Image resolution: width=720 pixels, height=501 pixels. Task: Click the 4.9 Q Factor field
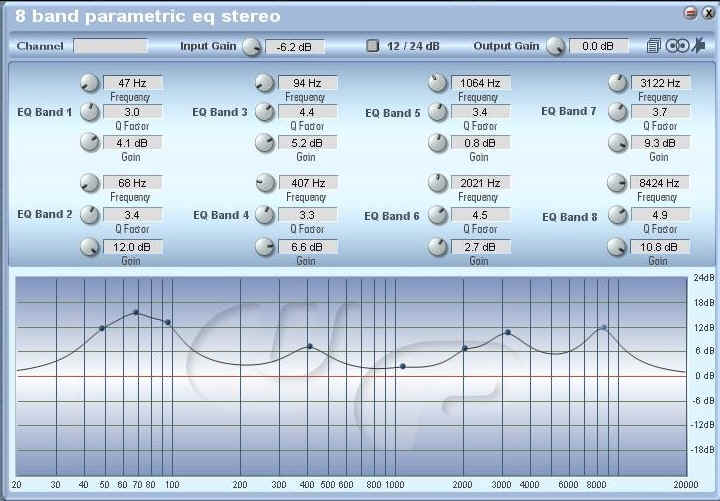click(x=660, y=215)
